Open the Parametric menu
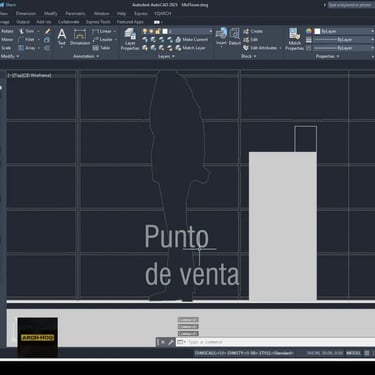This screenshot has height=375, width=375. 75,14
